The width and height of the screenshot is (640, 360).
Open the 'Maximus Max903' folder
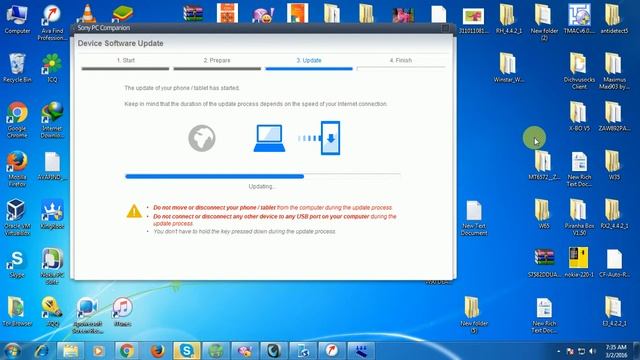point(614,71)
